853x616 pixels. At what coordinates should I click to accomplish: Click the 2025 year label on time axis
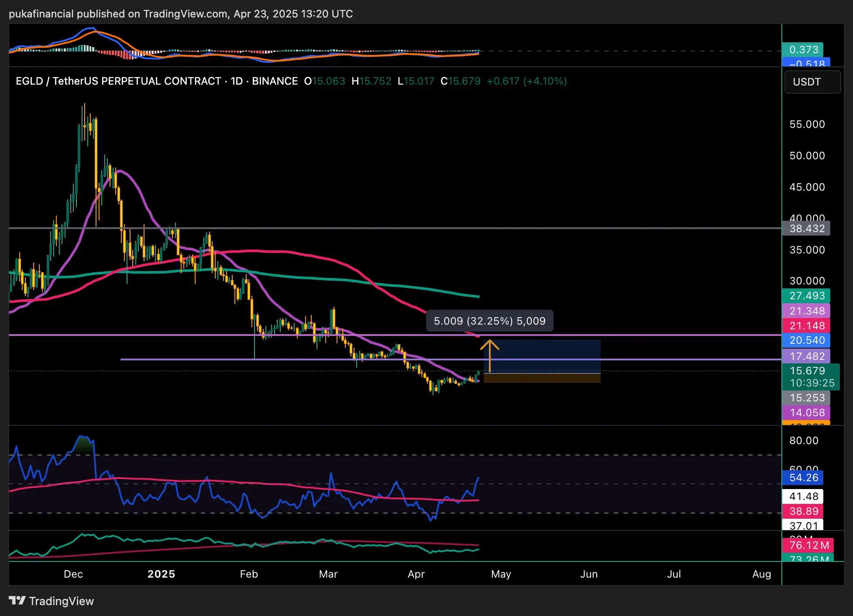click(x=161, y=574)
